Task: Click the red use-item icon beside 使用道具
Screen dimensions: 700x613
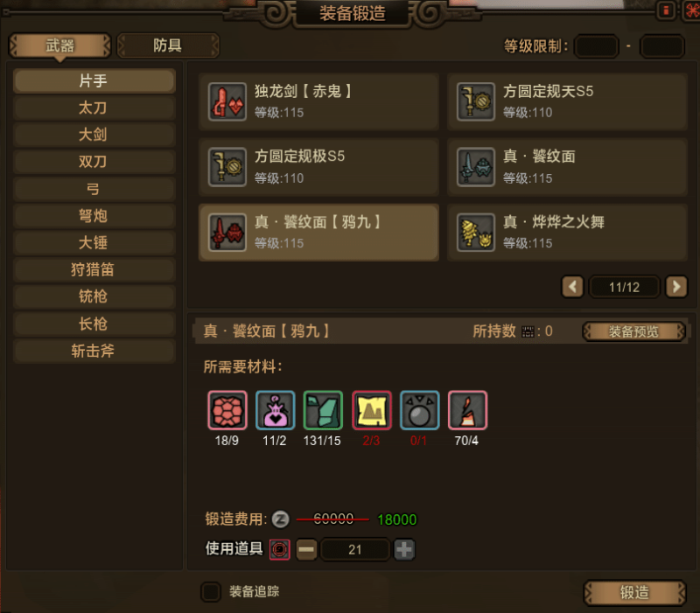Action: (x=280, y=549)
